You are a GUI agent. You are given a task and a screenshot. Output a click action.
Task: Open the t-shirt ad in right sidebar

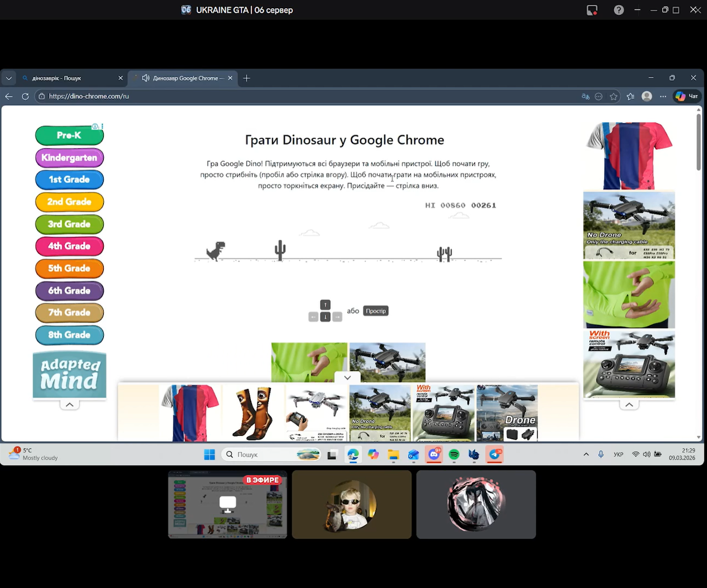629,156
